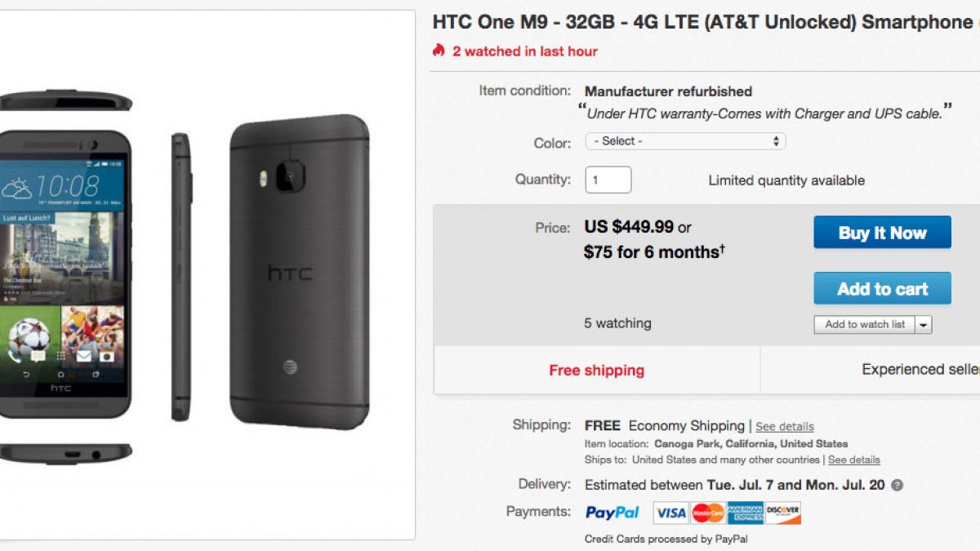Click Add to watch list button

point(865,324)
